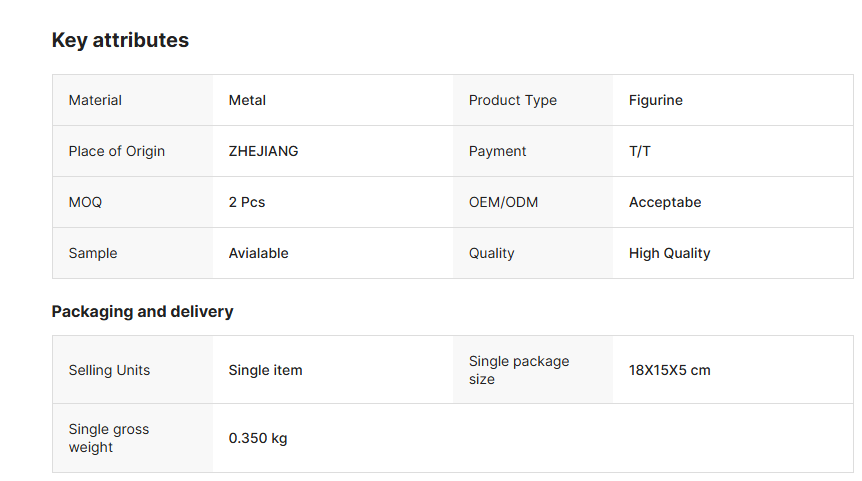The height and width of the screenshot is (481, 862).
Task: Select the Payment label cell
Action: pyautogui.click(x=497, y=151)
